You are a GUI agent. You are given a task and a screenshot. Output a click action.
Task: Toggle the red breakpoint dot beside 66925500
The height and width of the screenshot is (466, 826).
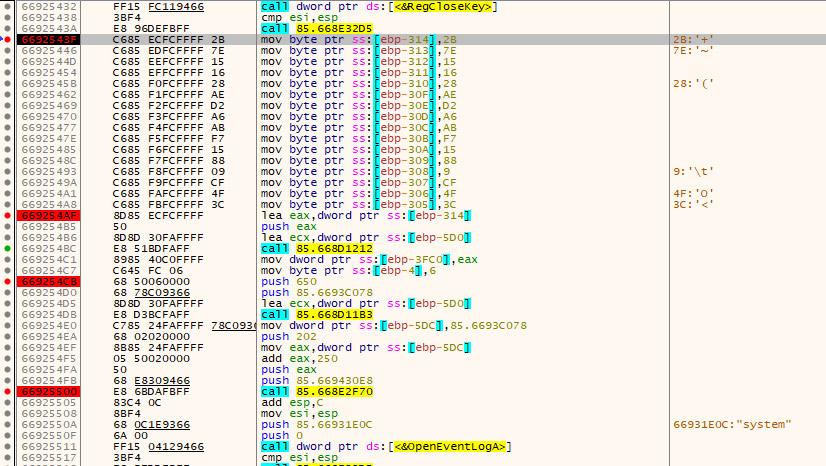(7, 392)
